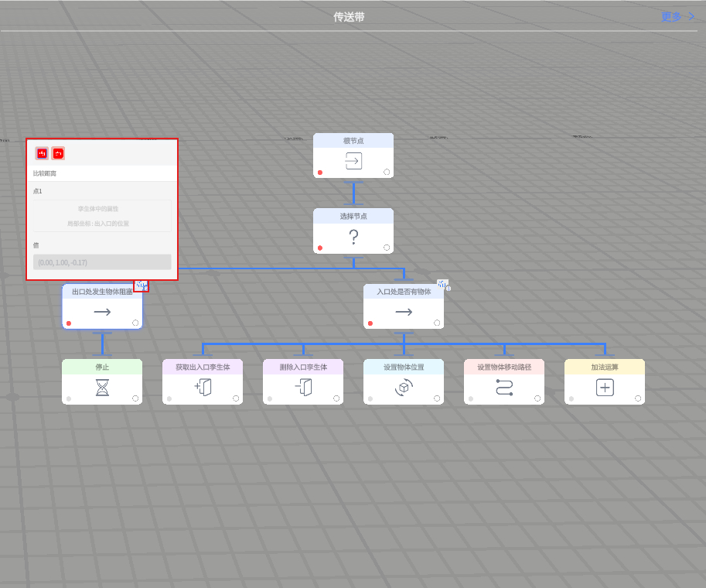The height and width of the screenshot is (588, 706).
Task: Click the condition badge icon on 入口处是否有物体 node
Action: coord(442,284)
